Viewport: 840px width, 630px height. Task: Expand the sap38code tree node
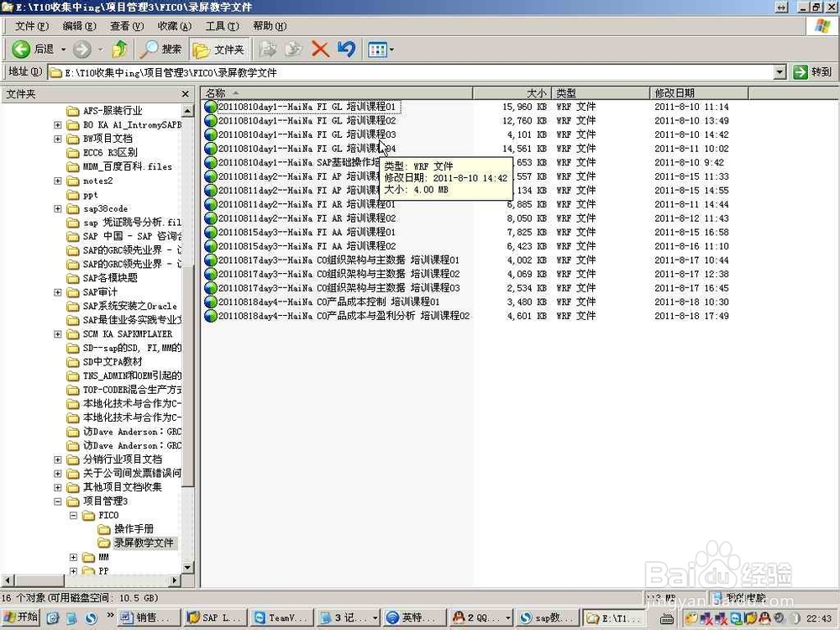click(x=58, y=208)
